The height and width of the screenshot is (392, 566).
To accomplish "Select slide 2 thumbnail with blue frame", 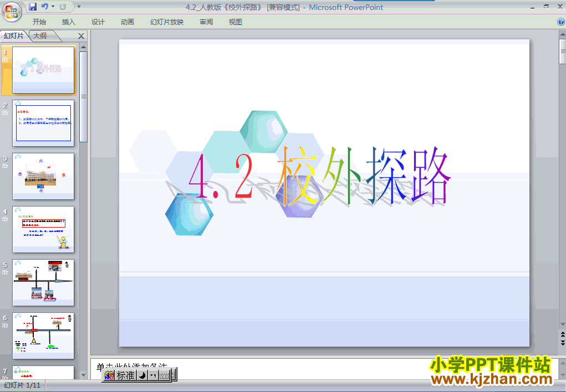I will click(43, 123).
